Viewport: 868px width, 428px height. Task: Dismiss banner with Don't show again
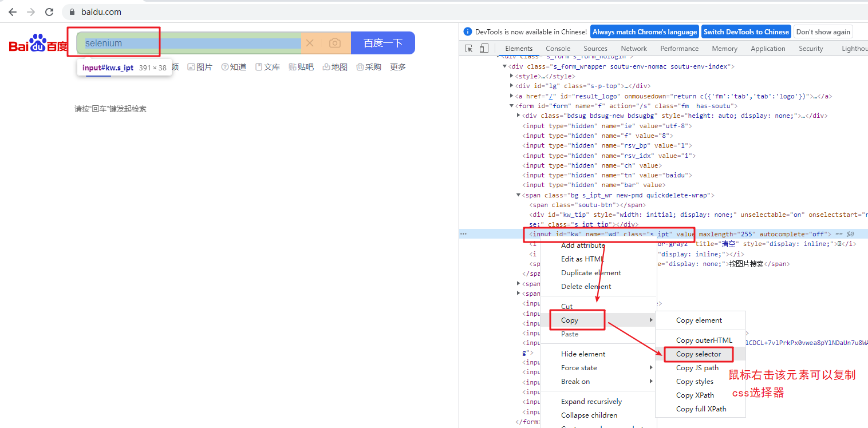tap(823, 32)
